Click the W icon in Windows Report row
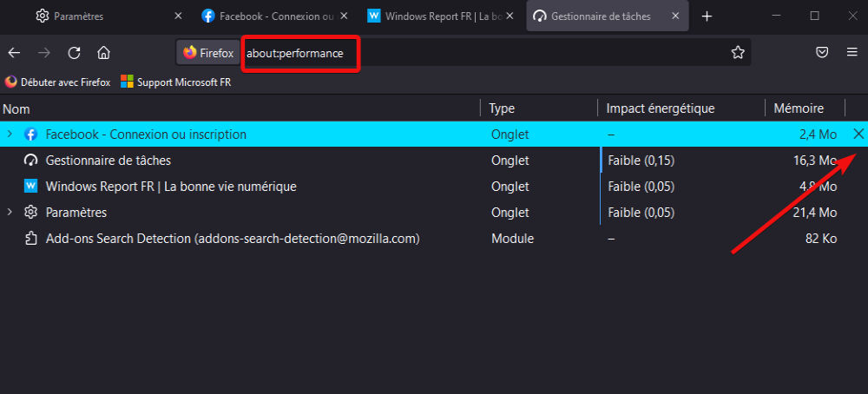 (x=31, y=187)
